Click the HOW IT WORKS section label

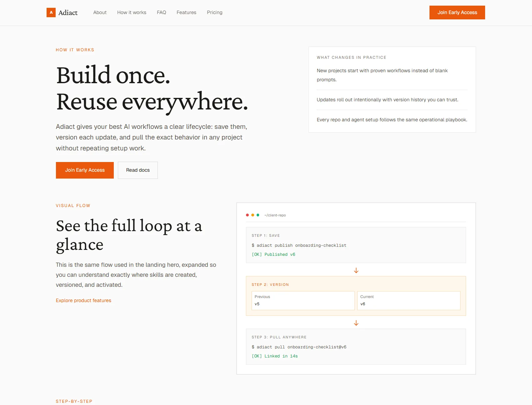pos(75,50)
